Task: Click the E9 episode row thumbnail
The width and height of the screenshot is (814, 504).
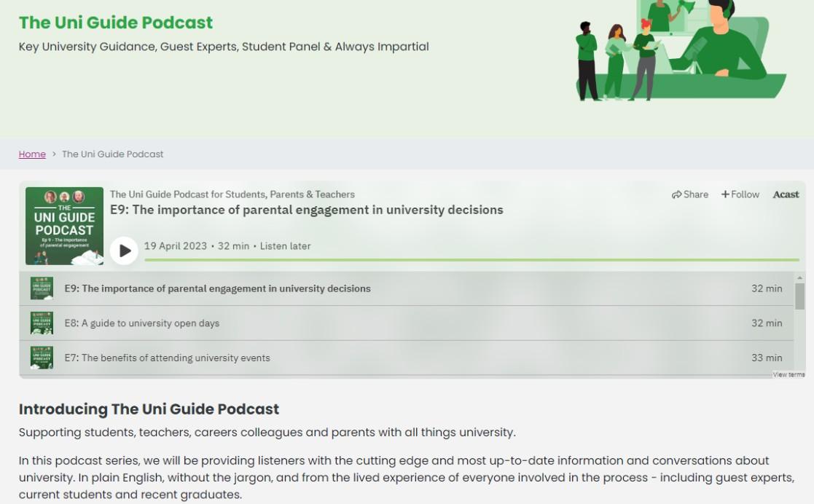Action: pyautogui.click(x=42, y=288)
